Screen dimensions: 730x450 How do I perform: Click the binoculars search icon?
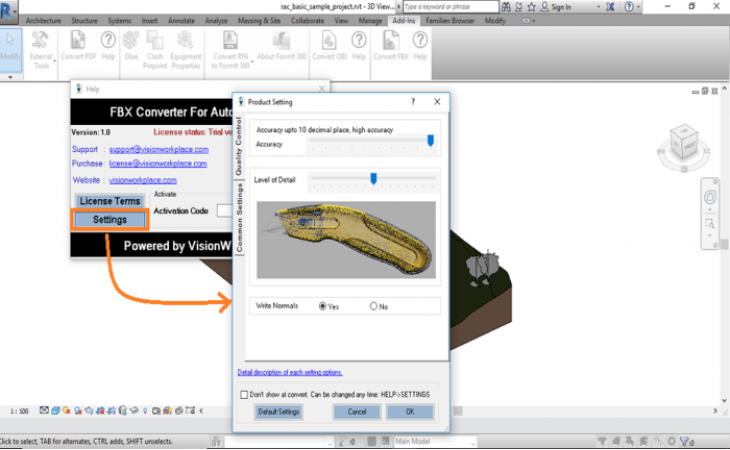[x=506, y=7]
